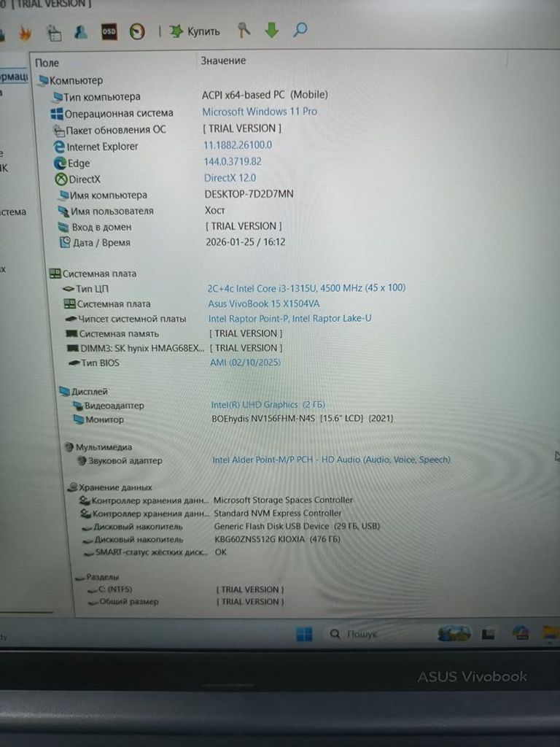
Task: Open the Intel Raptor Point-P chipset link
Action: (x=289, y=318)
